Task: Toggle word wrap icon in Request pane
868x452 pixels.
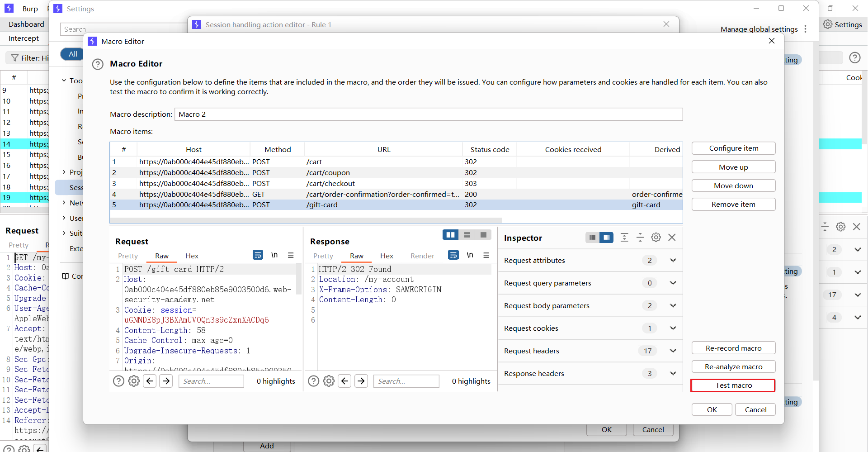Action: coord(258,255)
